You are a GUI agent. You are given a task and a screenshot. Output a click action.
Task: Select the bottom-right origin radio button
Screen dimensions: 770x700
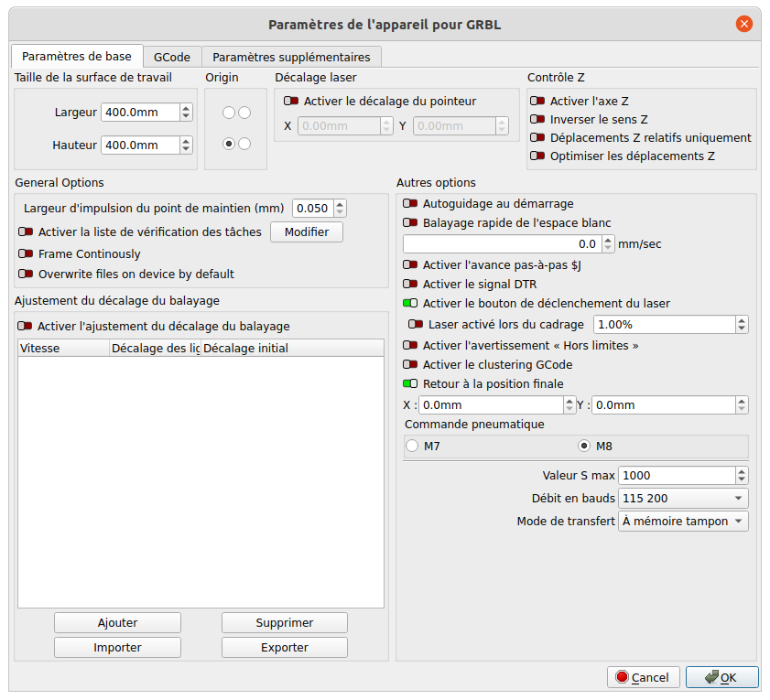[x=244, y=144]
